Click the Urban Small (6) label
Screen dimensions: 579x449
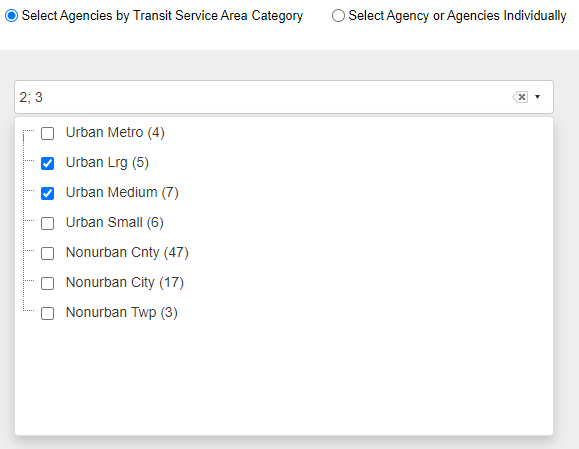(x=114, y=222)
